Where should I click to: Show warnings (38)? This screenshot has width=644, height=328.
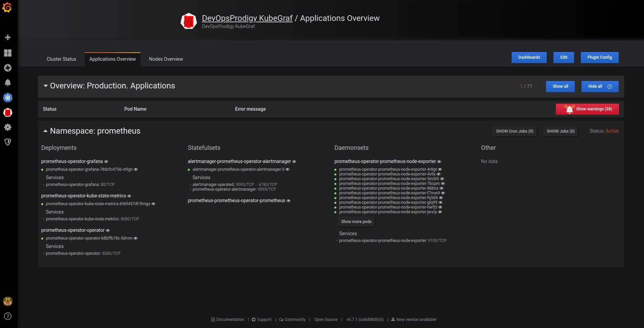587,109
